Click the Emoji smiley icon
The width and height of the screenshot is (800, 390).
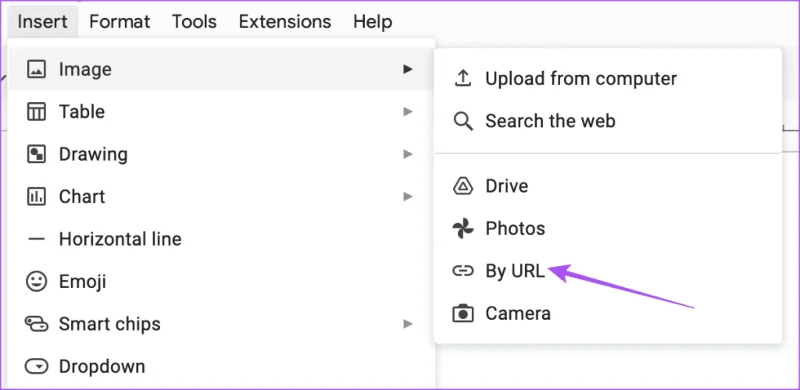click(36, 281)
